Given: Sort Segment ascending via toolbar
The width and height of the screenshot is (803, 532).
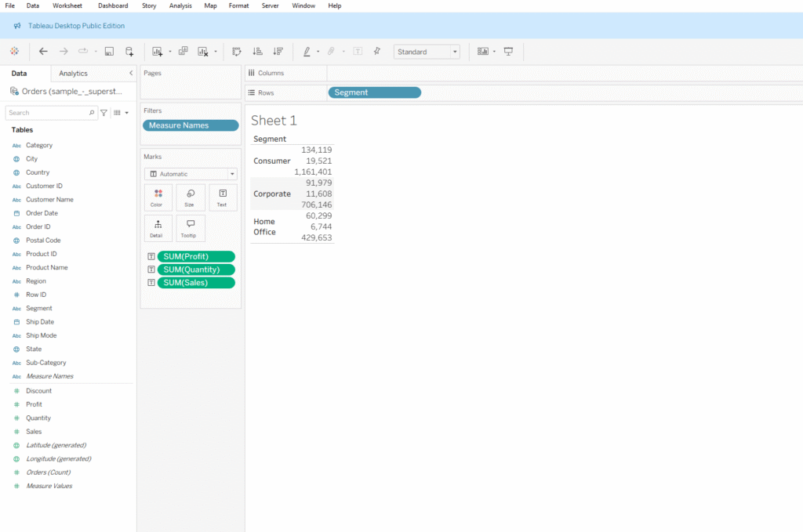Looking at the screenshot, I should [257, 52].
